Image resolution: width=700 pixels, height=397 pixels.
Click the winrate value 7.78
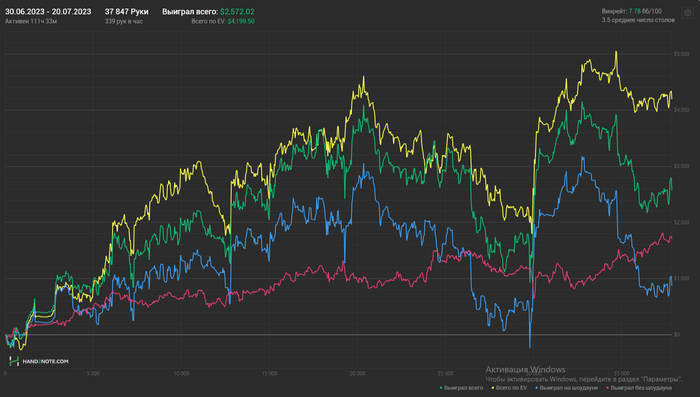(x=634, y=11)
